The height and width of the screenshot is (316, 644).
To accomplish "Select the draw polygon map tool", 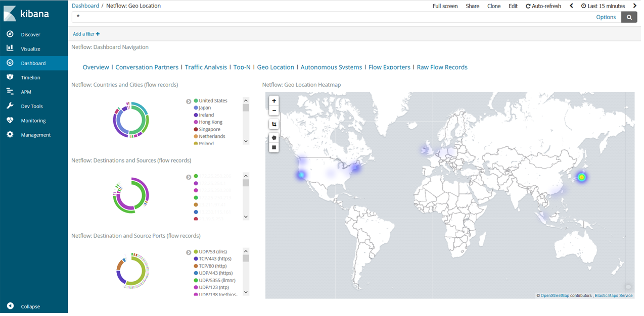I will pos(274,137).
